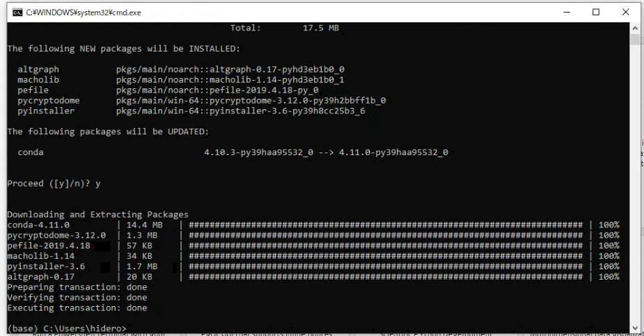Click the pefile-2019.4.18 download row name
Screen dimensions: 644x336
(49, 246)
